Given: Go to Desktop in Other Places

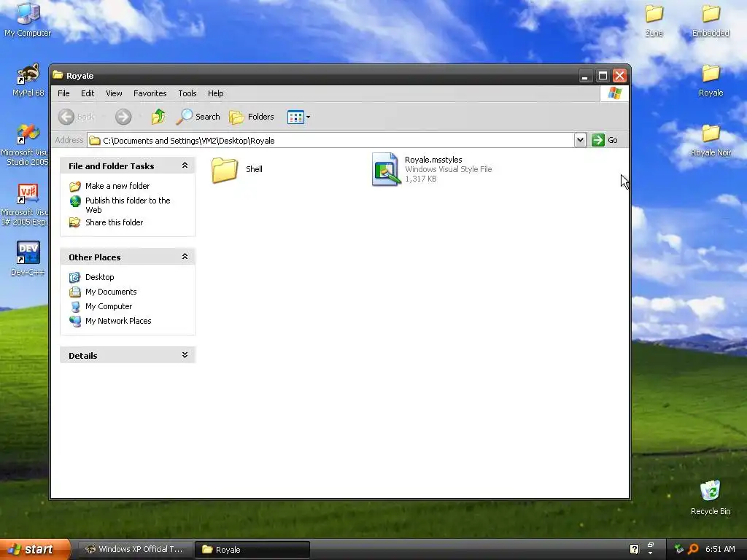Looking at the screenshot, I should (x=99, y=277).
